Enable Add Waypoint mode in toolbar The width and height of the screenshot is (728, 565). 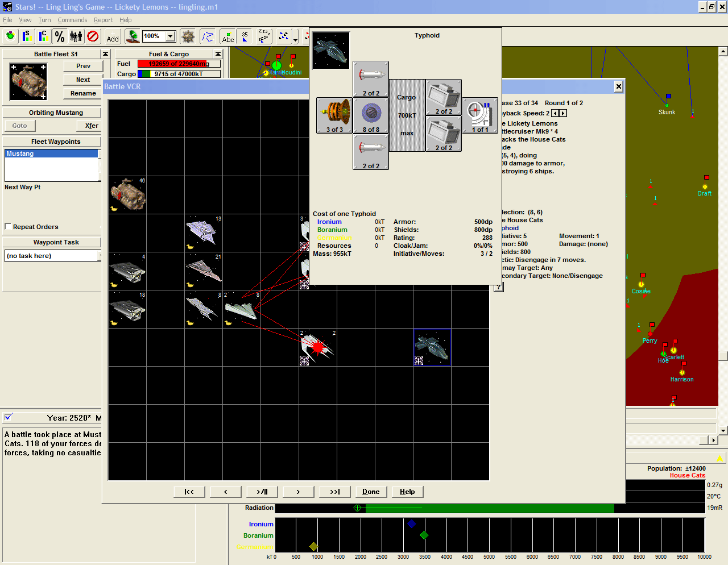click(113, 37)
